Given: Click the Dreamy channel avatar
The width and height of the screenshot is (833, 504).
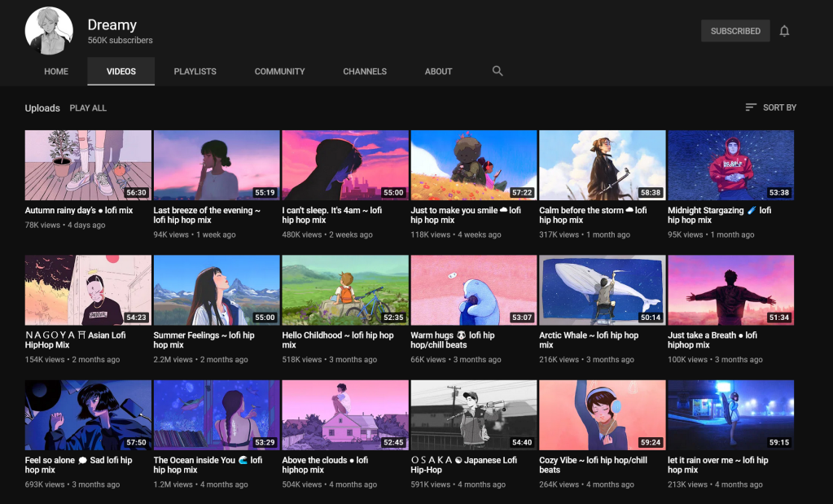Looking at the screenshot, I should (x=49, y=31).
